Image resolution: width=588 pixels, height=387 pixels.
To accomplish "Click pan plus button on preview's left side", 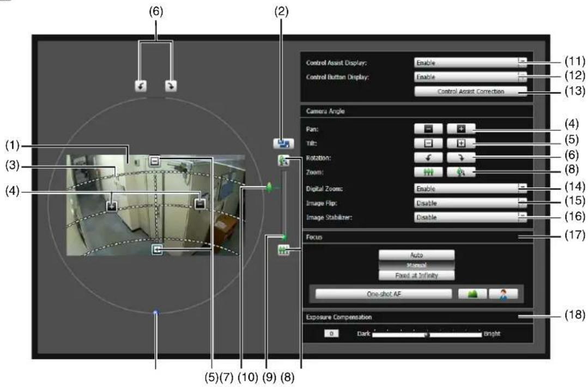I will point(112,206).
